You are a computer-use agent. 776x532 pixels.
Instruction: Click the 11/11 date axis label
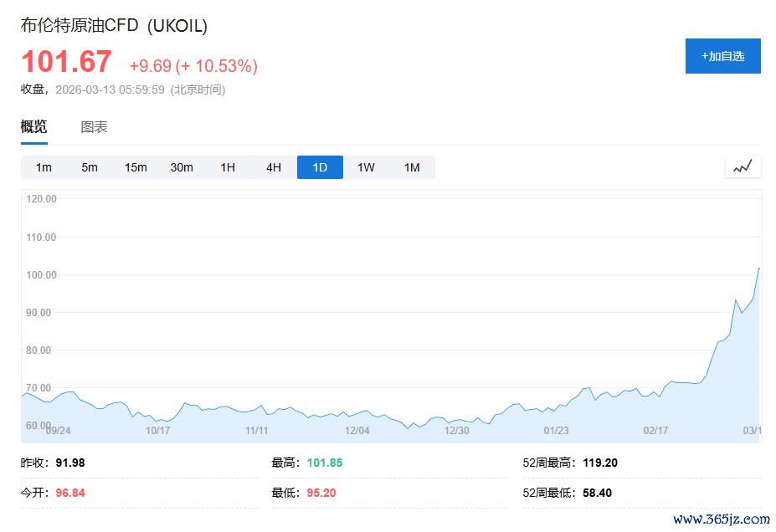(x=257, y=431)
